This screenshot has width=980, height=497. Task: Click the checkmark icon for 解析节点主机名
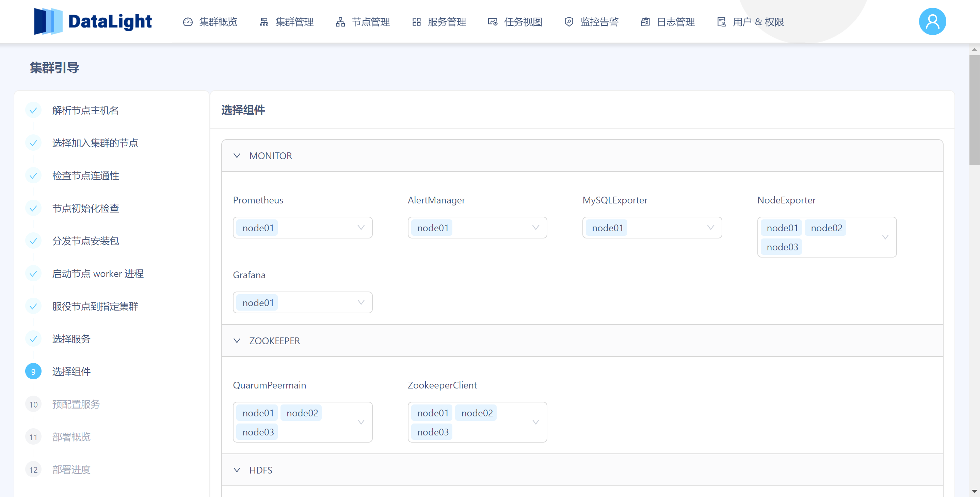point(33,110)
